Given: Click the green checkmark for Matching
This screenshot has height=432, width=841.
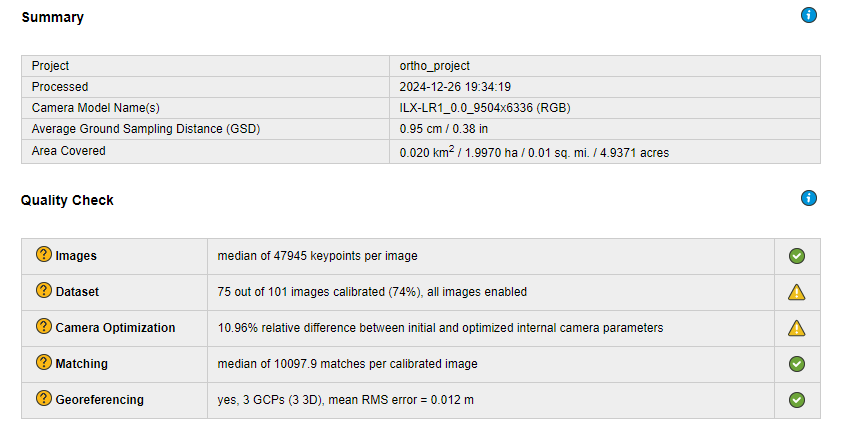Looking at the screenshot, I should [x=797, y=364].
